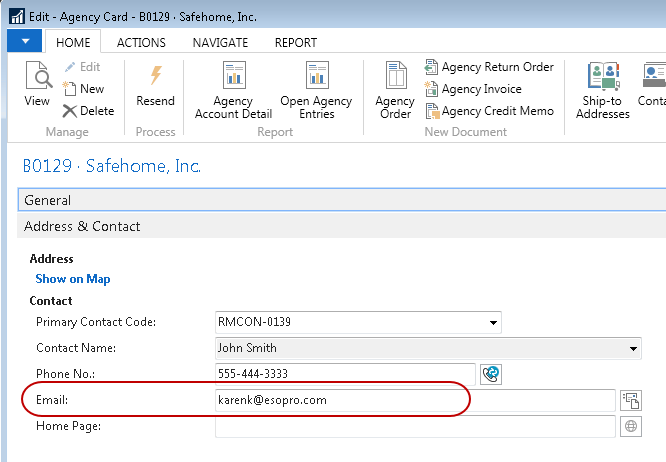The width and height of the screenshot is (666, 462).
Task: Click Agency Credit Memo button
Action: pyautogui.click(x=489, y=111)
